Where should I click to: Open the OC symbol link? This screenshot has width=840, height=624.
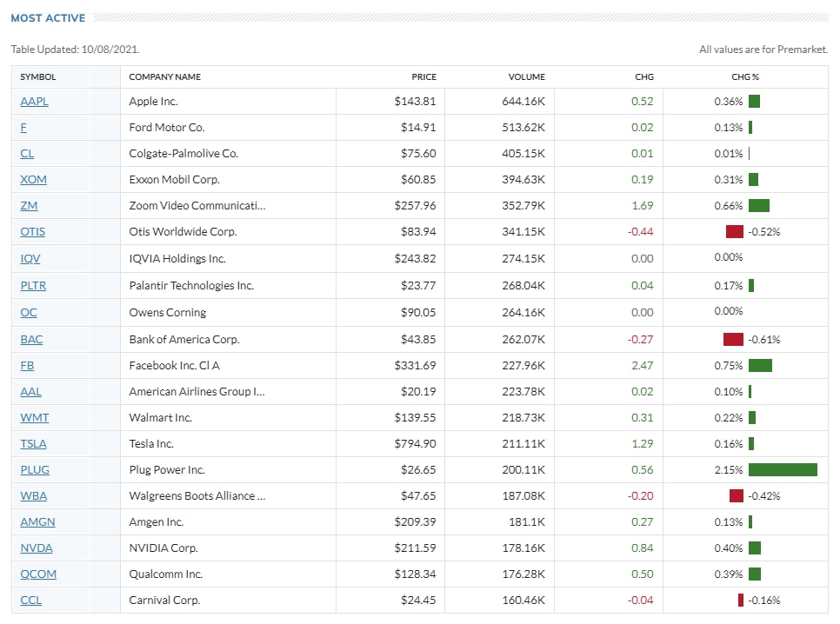tap(29, 312)
